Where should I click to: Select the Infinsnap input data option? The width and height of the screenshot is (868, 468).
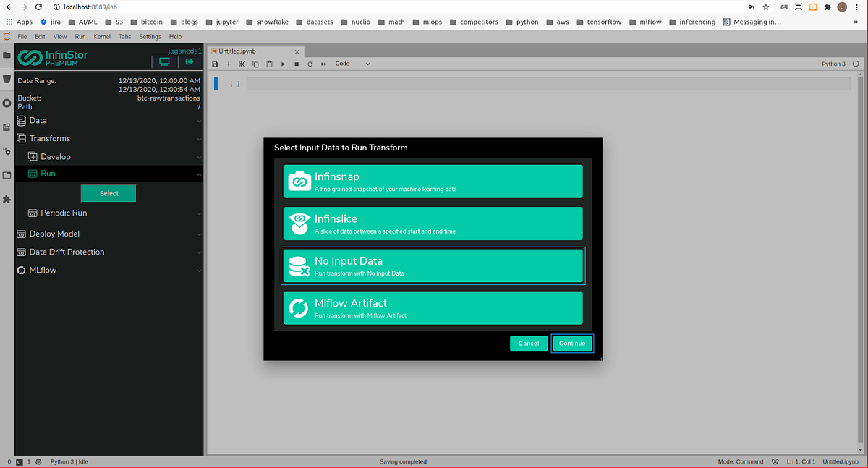click(x=433, y=181)
